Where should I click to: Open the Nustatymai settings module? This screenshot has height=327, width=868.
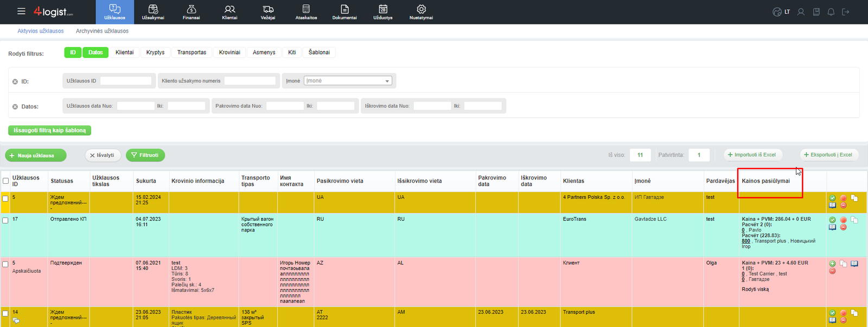pos(421,12)
